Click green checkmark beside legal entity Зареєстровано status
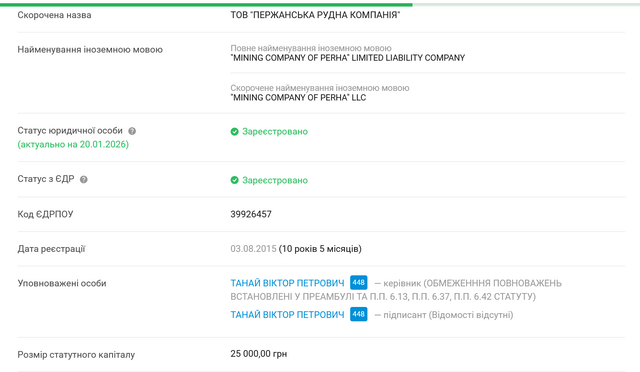The height and width of the screenshot is (372, 640). point(234,131)
